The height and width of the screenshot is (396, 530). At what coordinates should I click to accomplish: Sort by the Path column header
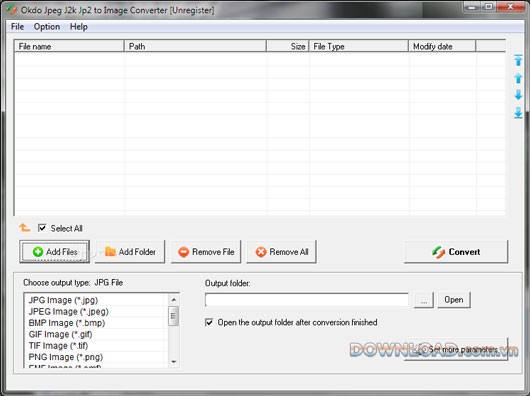click(195, 46)
